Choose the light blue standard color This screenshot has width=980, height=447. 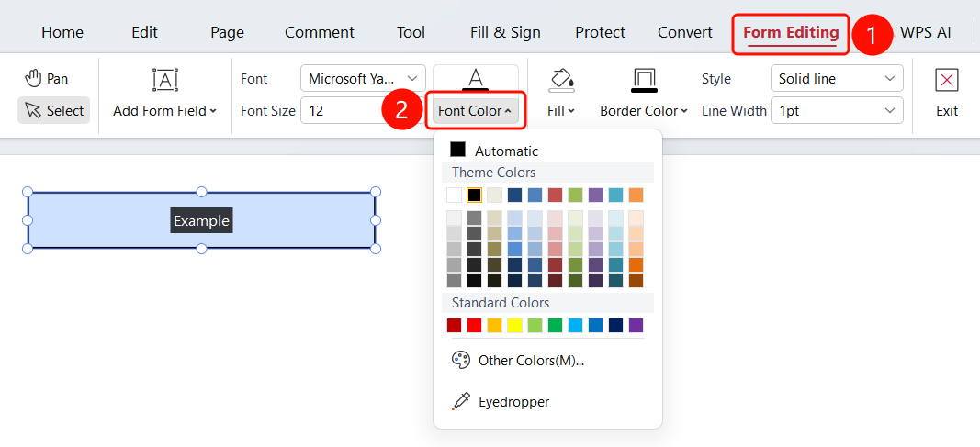(576, 325)
